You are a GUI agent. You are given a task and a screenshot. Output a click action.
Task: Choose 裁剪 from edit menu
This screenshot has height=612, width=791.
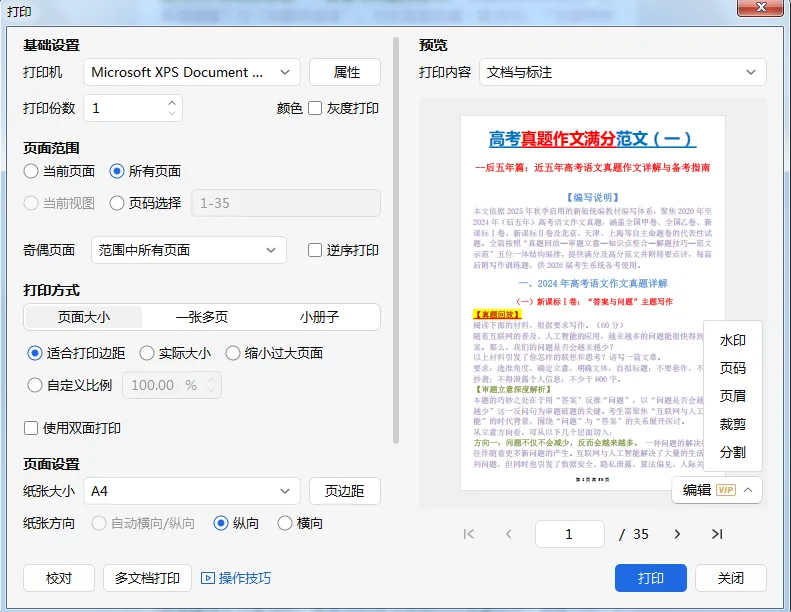[x=732, y=424]
